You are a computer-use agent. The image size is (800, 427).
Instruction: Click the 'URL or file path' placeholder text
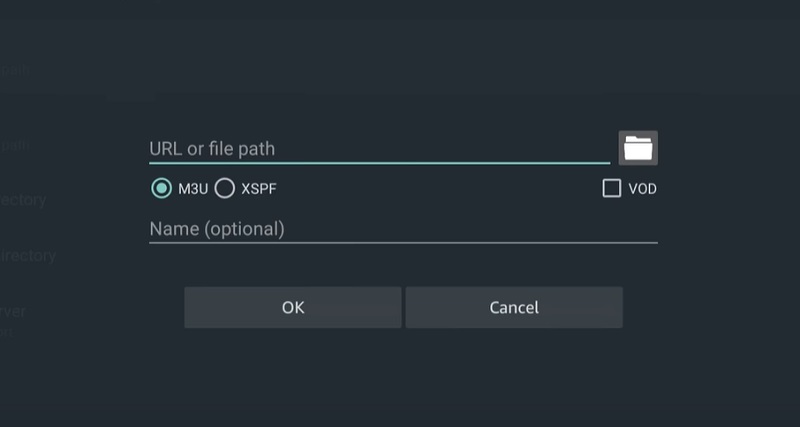coord(212,149)
